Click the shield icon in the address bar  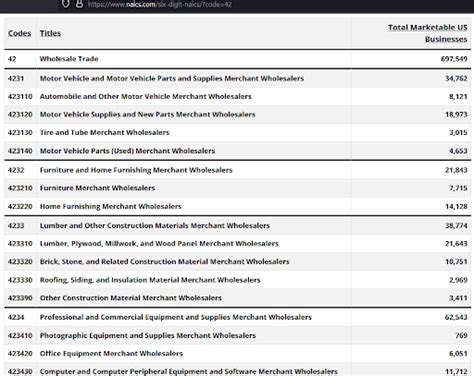pos(66,4)
